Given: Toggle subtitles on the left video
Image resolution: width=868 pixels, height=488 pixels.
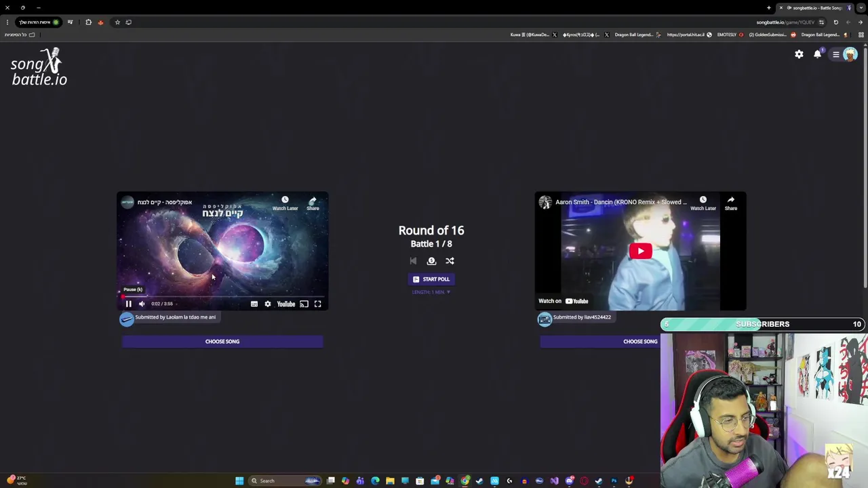Looking at the screenshot, I should tap(254, 304).
